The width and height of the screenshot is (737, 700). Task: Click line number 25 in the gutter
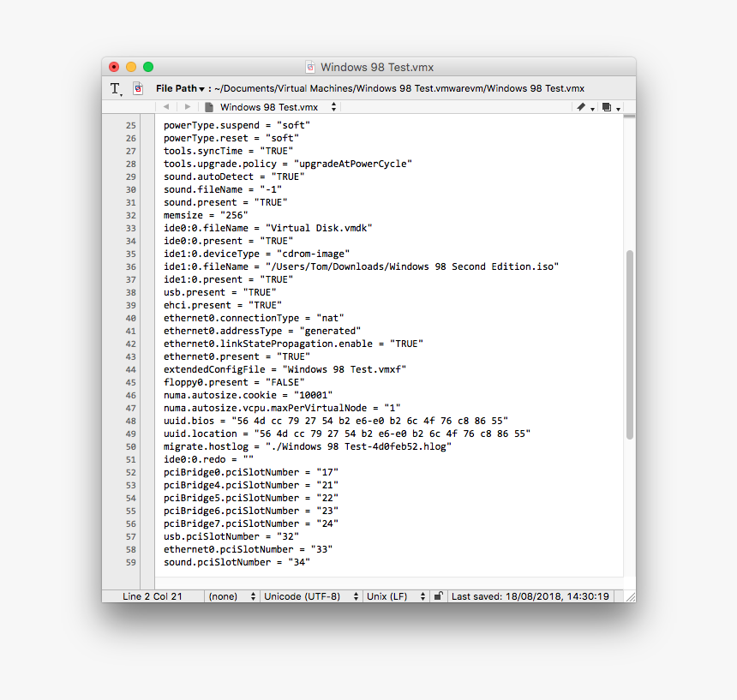click(x=130, y=125)
